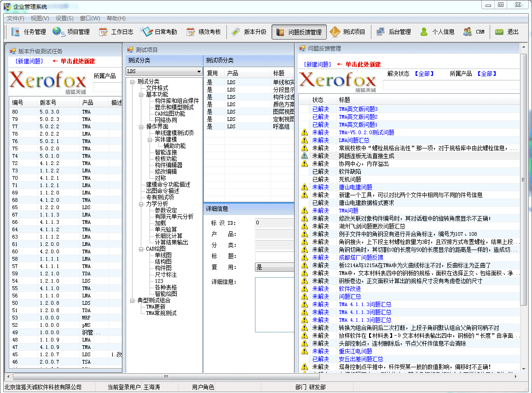Open the TMA英文版问题3 issue link
The height and width of the screenshot is (393, 532).
pos(359,109)
